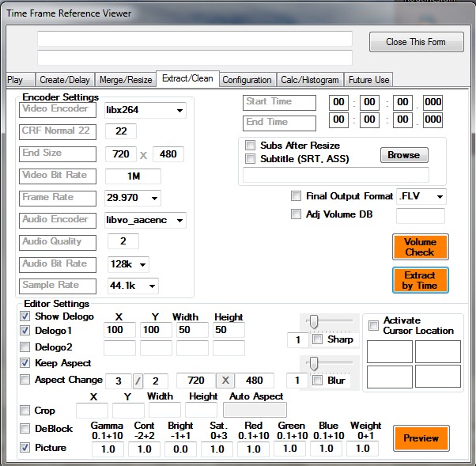
Task: Click the Close This Form button
Action: 417,42
